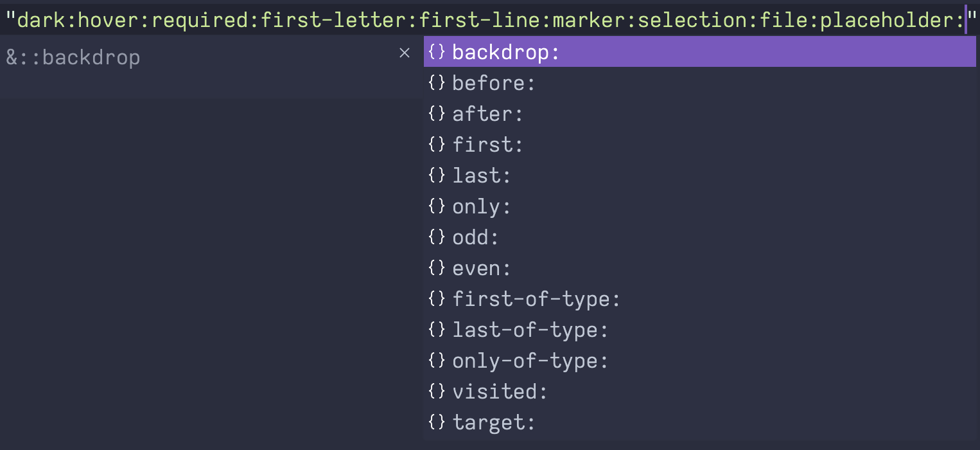Click the braces icon beside backdrop:
Viewport: 980px width, 450px height.
[x=437, y=52]
